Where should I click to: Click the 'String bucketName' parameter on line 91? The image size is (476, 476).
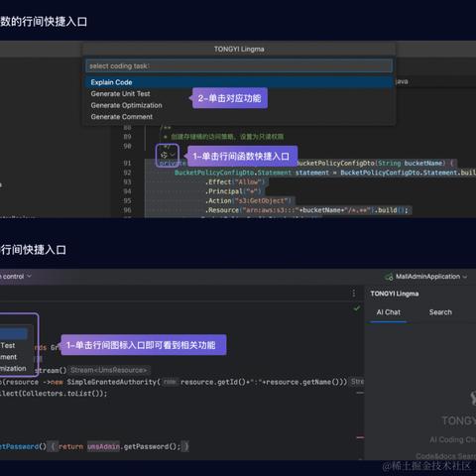pos(412,163)
